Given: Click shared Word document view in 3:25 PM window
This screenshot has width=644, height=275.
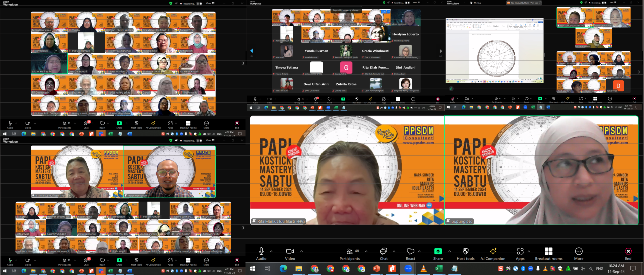Looking at the screenshot, I should [495, 51].
